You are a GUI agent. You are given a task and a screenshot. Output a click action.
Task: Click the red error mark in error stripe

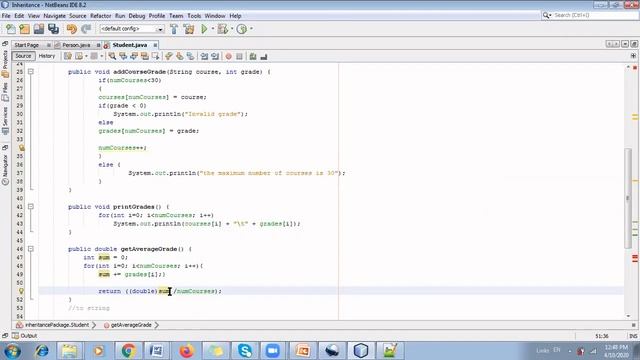635,258
